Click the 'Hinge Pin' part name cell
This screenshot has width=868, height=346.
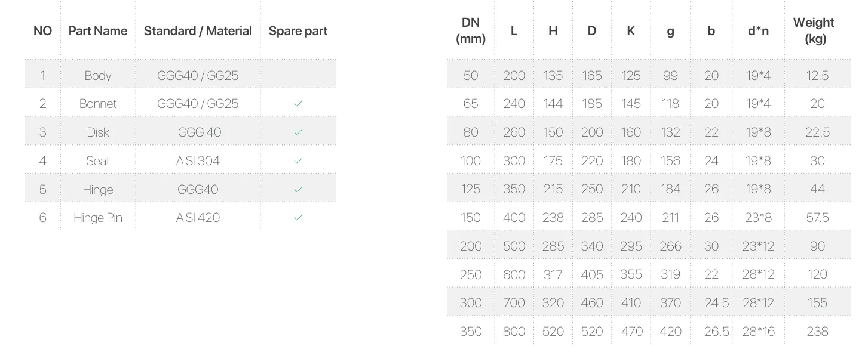click(x=98, y=218)
